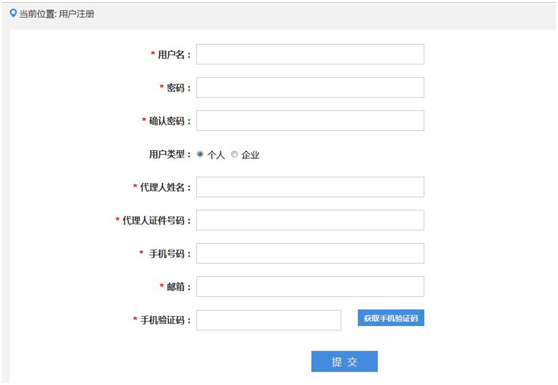Select the 个人 user type radio button
The width and height of the screenshot is (558, 385).
pos(200,154)
